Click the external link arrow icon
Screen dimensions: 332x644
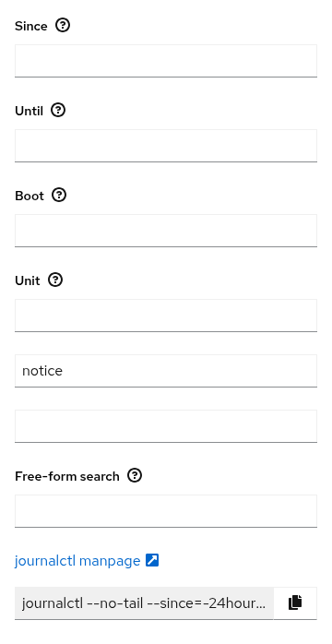click(152, 560)
